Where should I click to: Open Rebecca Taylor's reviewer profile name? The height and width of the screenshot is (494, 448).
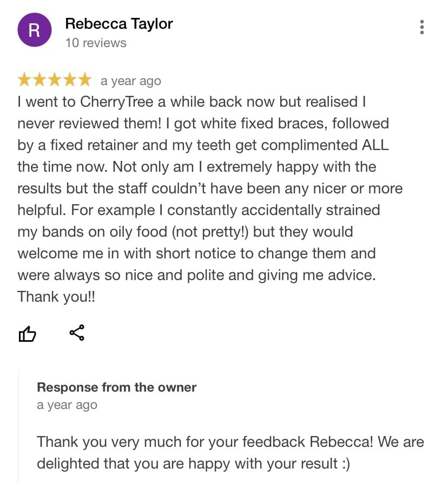[x=118, y=24]
